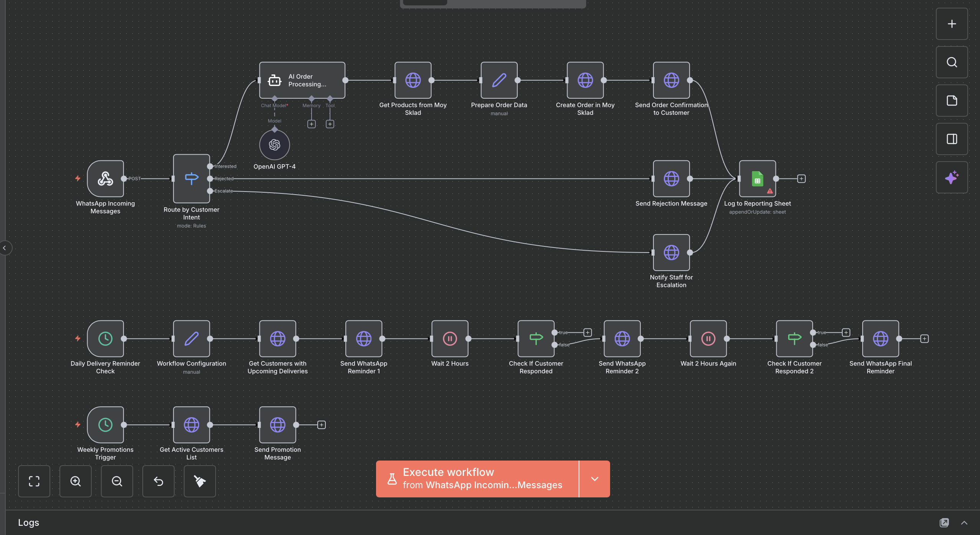Viewport: 980px width, 535px height.
Task: Add node on first Check true output
Action: coord(587,332)
